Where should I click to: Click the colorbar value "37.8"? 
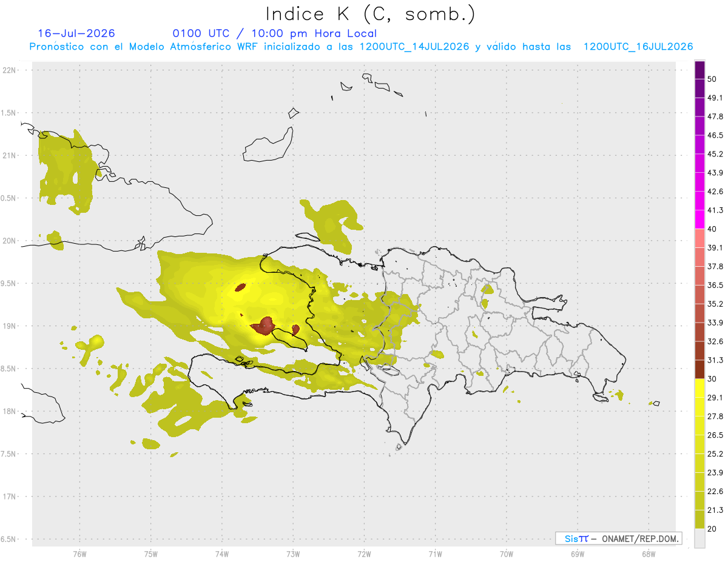(x=715, y=267)
